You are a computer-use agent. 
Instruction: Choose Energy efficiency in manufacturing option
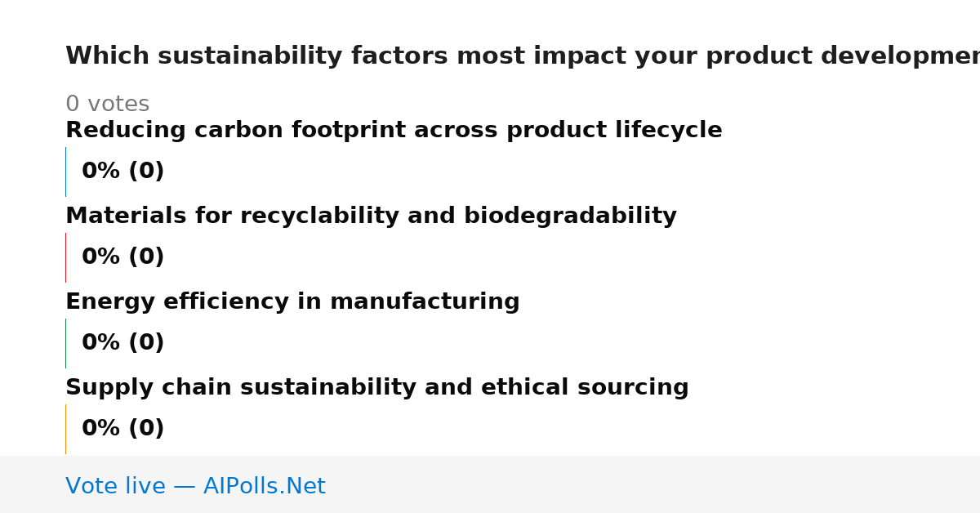(292, 302)
